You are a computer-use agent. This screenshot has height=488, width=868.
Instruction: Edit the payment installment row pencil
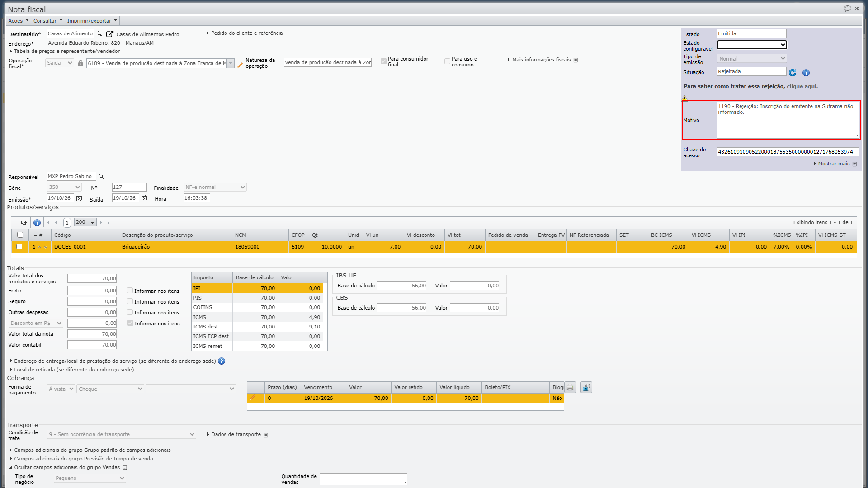[x=253, y=398]
